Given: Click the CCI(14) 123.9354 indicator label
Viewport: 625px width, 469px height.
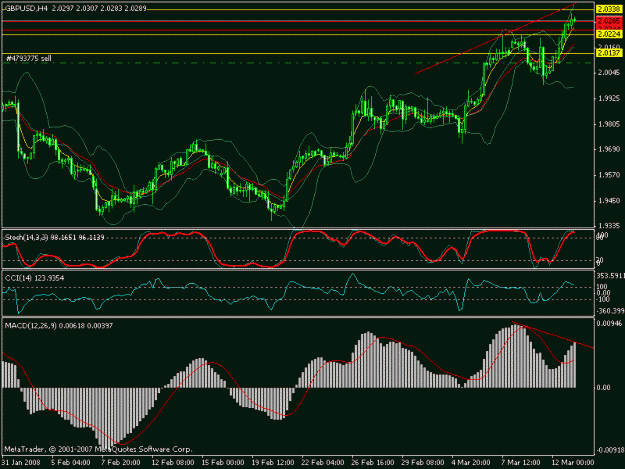Looking at the screenshot, I should [x=34, y=278].
